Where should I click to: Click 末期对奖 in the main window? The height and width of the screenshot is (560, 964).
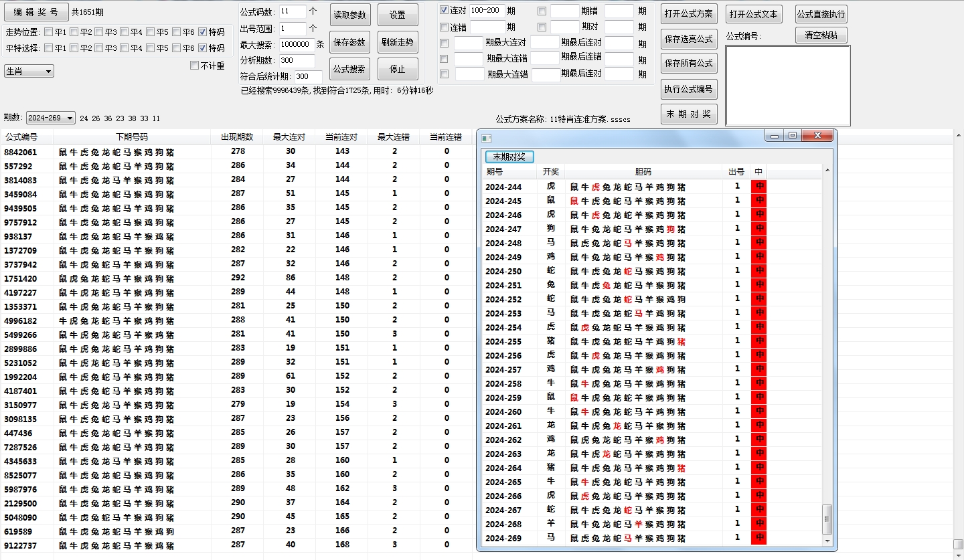(690, 114)
